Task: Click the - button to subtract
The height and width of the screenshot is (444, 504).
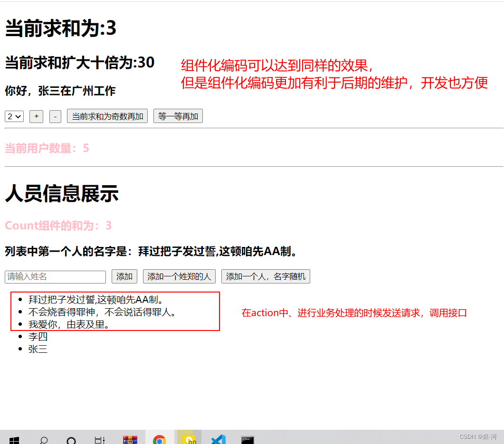Action: click(x=55, y=116)
